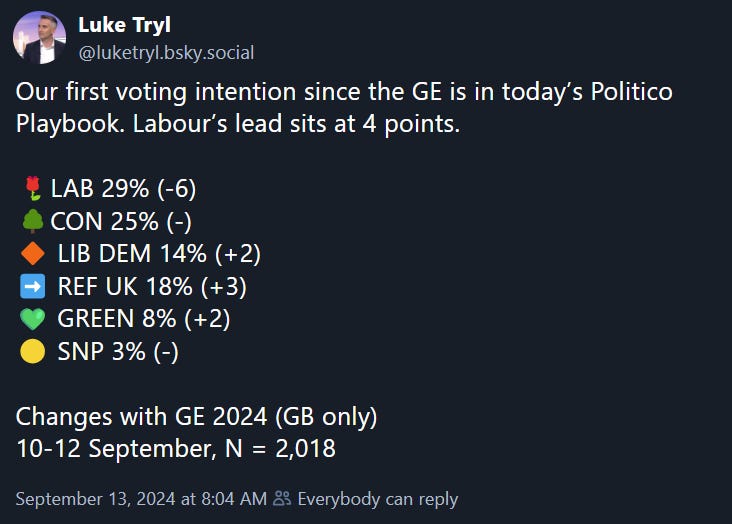Click the green heart beside GREEN

32,320
